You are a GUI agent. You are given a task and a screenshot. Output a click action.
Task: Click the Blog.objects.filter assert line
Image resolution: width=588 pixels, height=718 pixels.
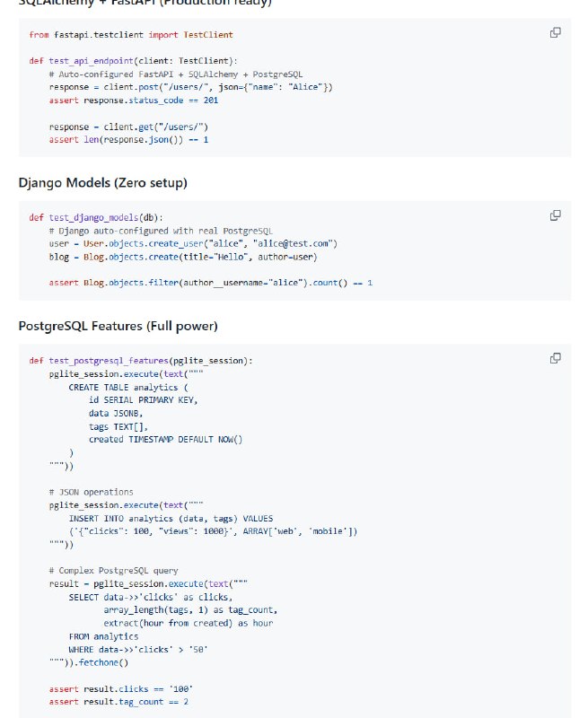(x=211, y=283)
